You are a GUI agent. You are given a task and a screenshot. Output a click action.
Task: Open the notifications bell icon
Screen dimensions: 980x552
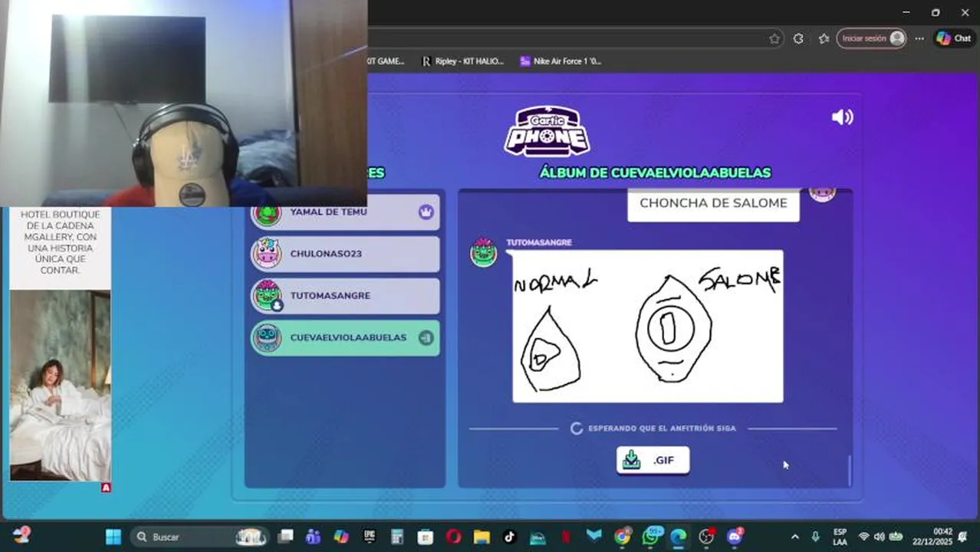click(x=962, y=537)
